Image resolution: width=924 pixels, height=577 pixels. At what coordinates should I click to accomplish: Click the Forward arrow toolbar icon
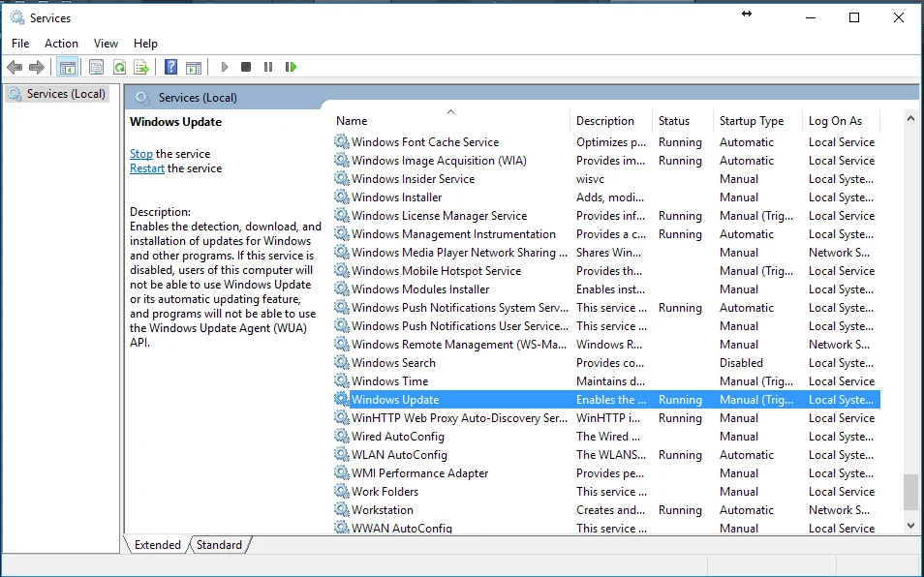click(37, 67)
